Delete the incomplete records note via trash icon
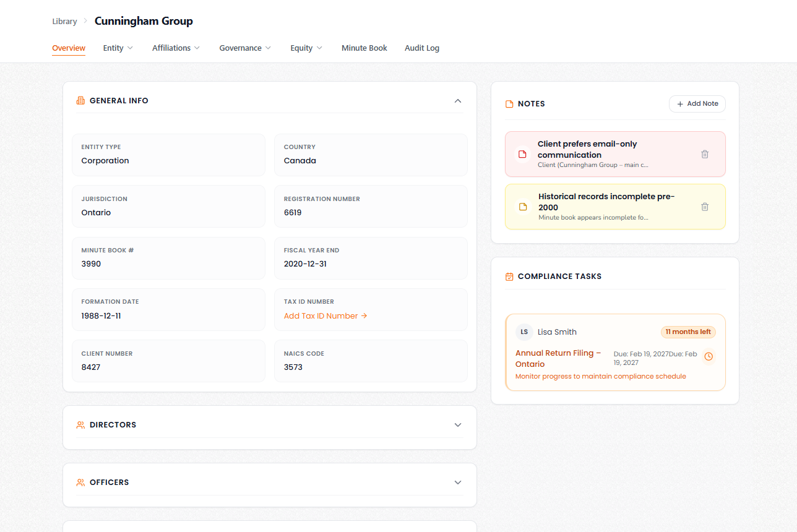Viewport: 797px width, 532px height. pos(705,207)
